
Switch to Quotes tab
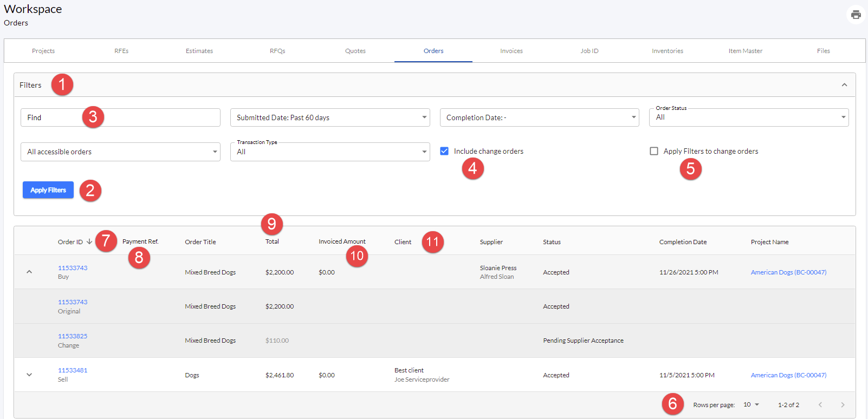[x=355, y=51]
